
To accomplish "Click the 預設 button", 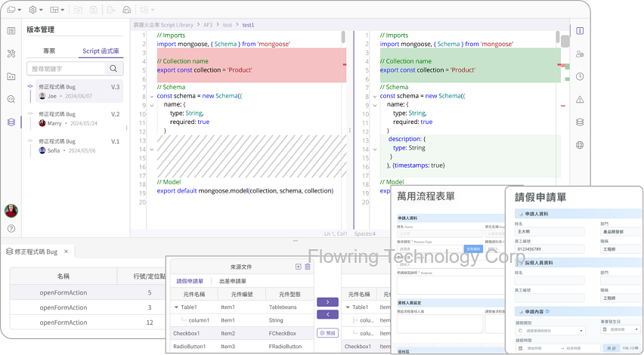I will [x=327, y=332].
